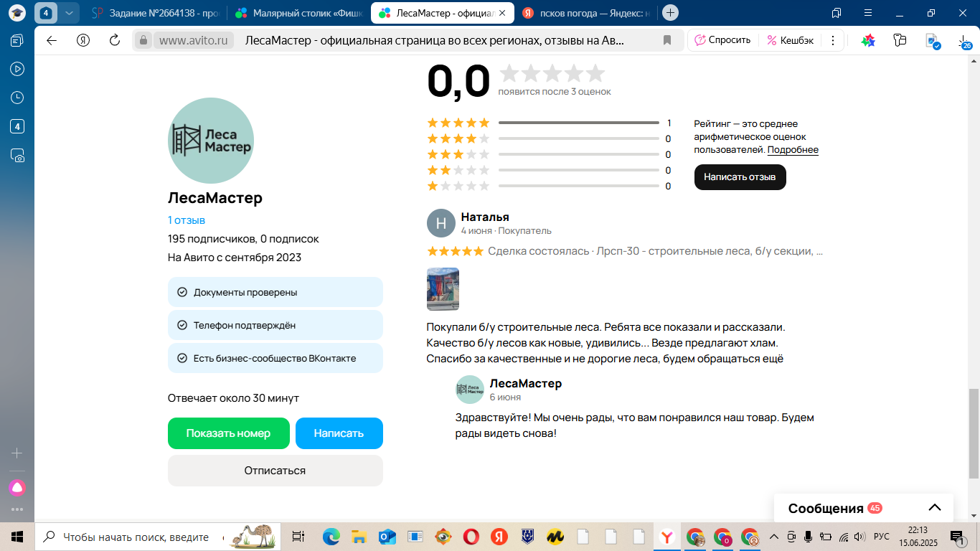
Task: Switch to the Малярный столик tab
Action: pyautogui.click(x=300, y=13)
